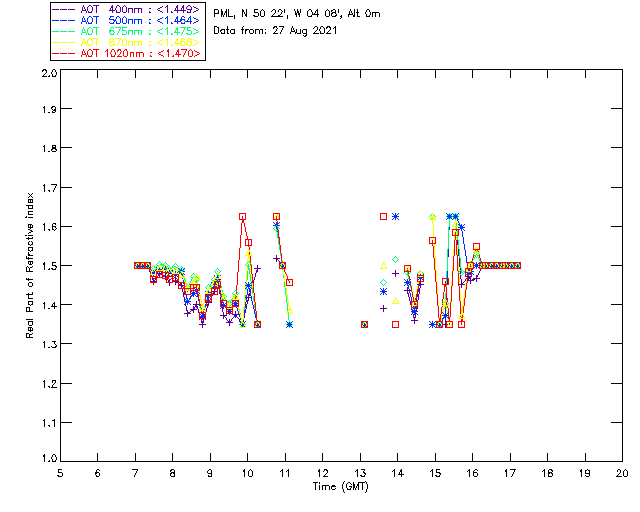Click the AOT 675nm legend entry
640x512 pixels.
(126, 31)
